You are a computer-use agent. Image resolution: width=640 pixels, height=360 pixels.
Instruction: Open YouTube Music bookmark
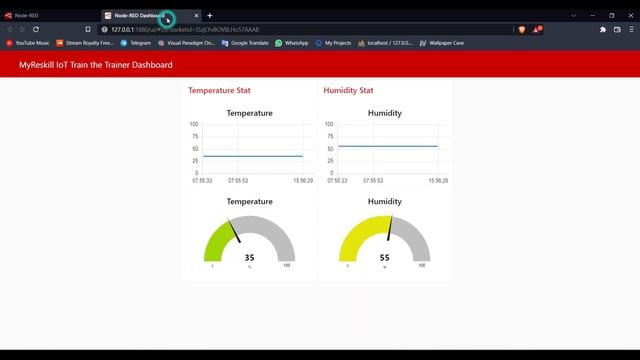(28, 43)
